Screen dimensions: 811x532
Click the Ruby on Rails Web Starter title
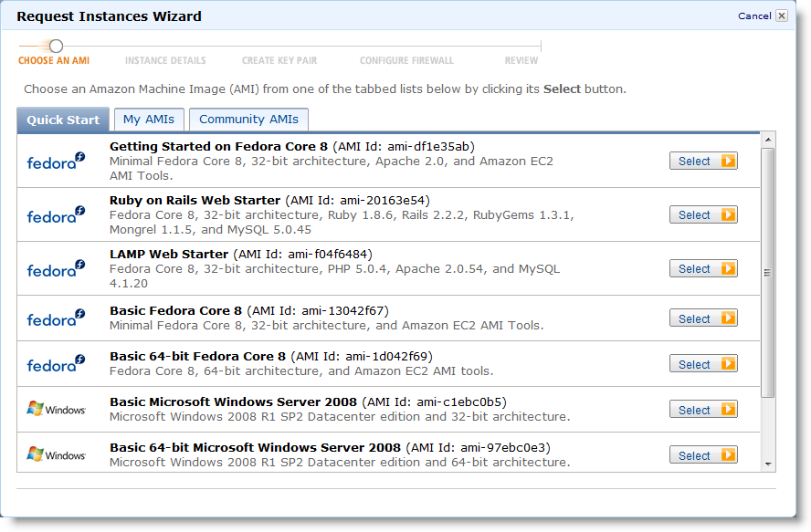click(195, 200)
